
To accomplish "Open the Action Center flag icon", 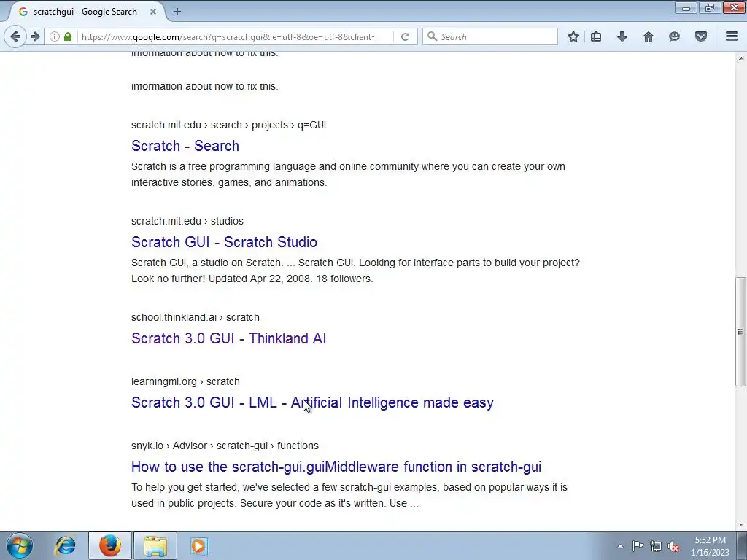I will [638, 546].
